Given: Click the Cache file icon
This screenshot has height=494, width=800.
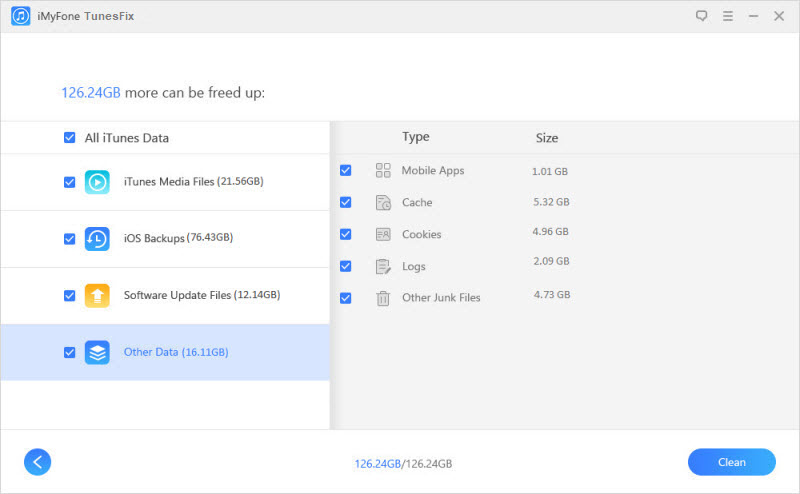Looking at the screenshot, I should pos(383,202).
